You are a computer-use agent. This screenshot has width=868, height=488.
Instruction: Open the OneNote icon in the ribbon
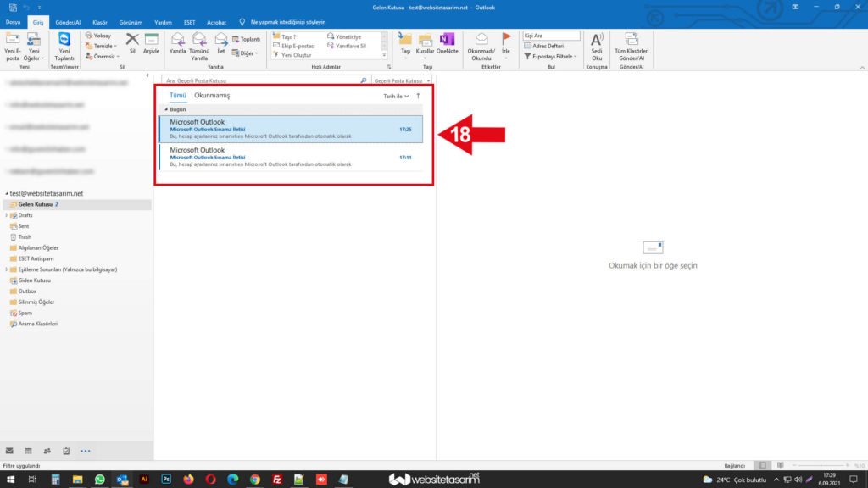click(x=447, y=40)
